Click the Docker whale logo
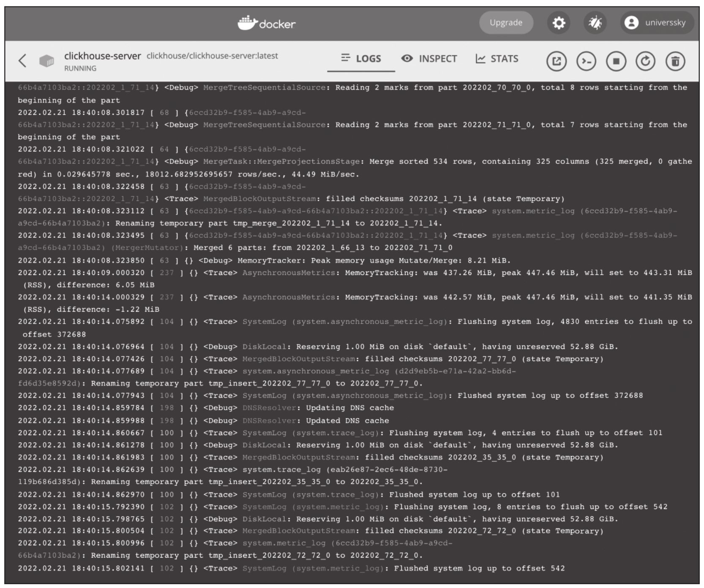Viewport: 704px width, 588px height. 267,23
